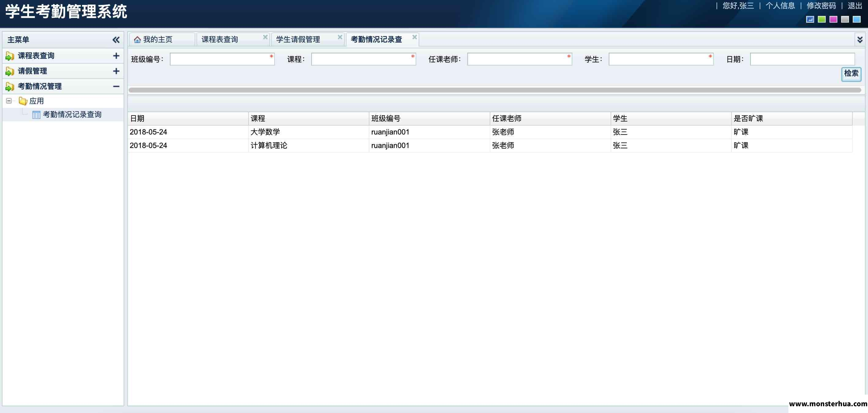Expand the 课程表查询 menu with plus

(116, 56)
